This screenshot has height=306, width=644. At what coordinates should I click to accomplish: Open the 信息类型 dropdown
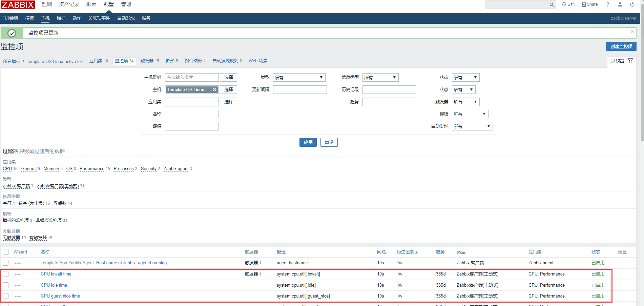(x=380, y=78)
